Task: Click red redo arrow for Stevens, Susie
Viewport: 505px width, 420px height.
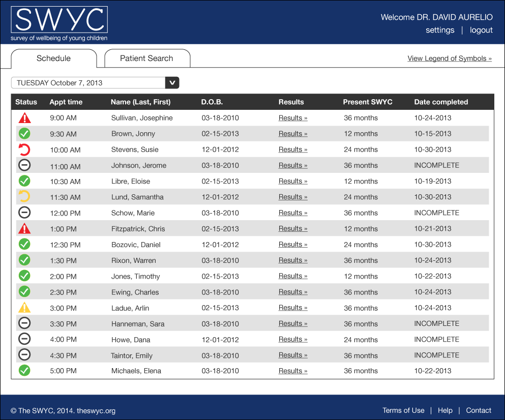Action: tap(24, 149)
